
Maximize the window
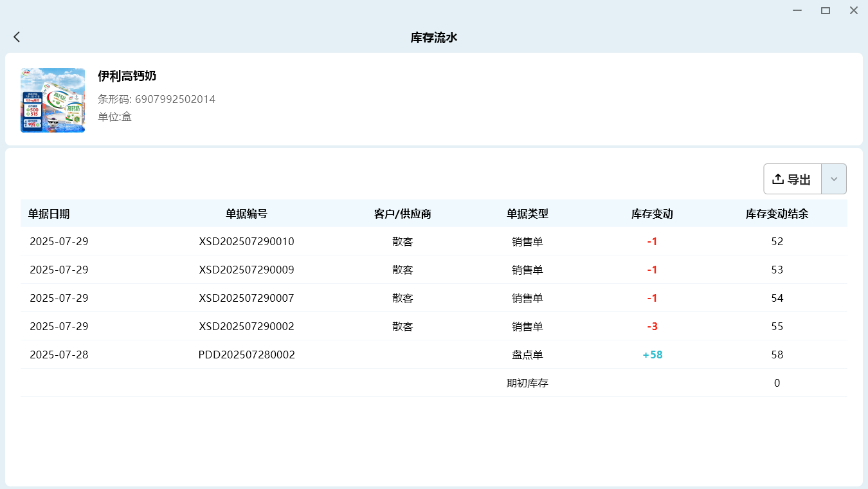[x=826, y=10]
